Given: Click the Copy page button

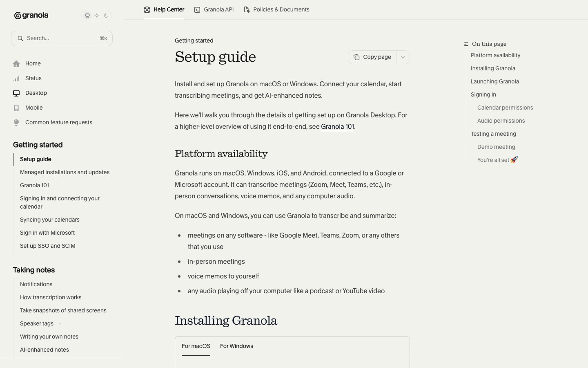Looking at the screenshot, I should pyautogui.click(x=372, y=57).
